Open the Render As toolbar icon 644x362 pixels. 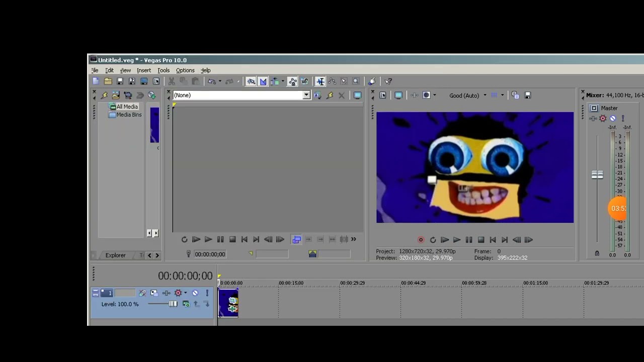(x=144, y=81)
